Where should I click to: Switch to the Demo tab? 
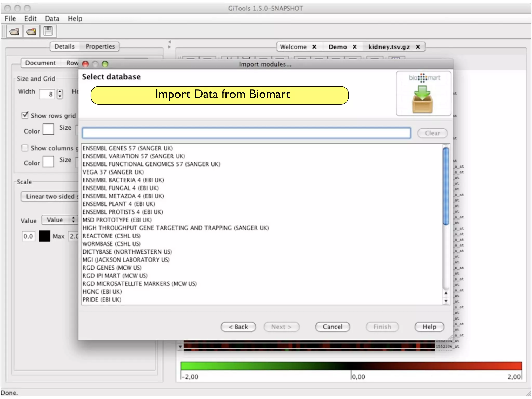[x=337, y=47]
